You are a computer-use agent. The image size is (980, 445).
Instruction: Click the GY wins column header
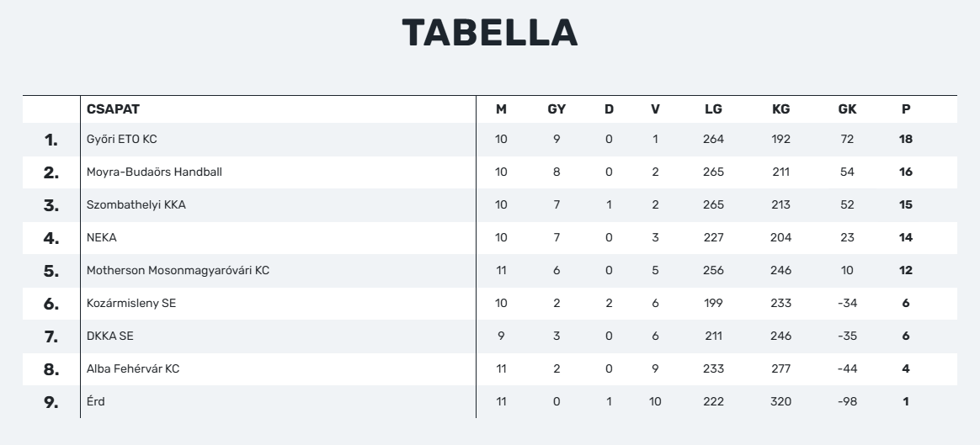coord(557,109)
